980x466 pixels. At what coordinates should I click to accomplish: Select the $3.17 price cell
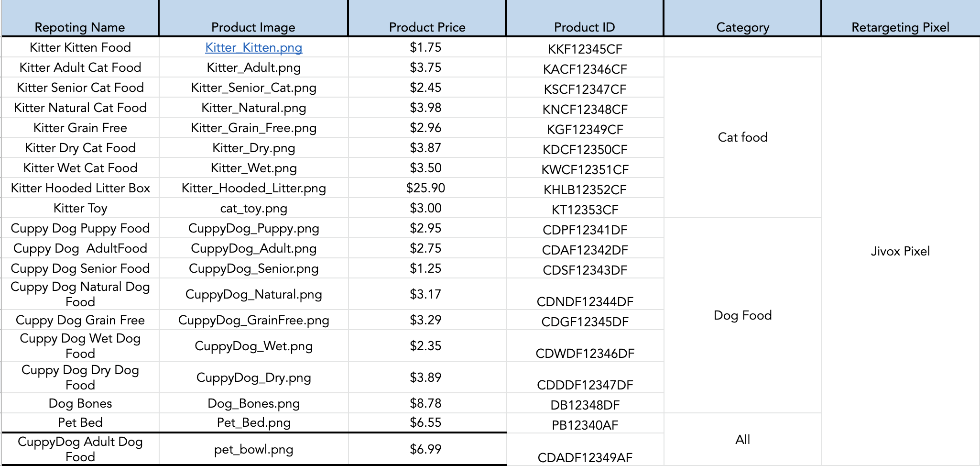(x=427, y=294)
